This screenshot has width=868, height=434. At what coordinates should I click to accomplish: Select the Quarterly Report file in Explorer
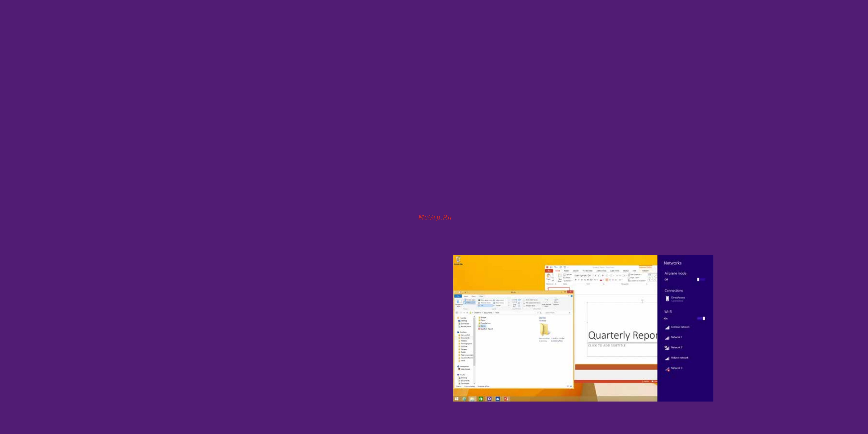click(x=486, y=329)
